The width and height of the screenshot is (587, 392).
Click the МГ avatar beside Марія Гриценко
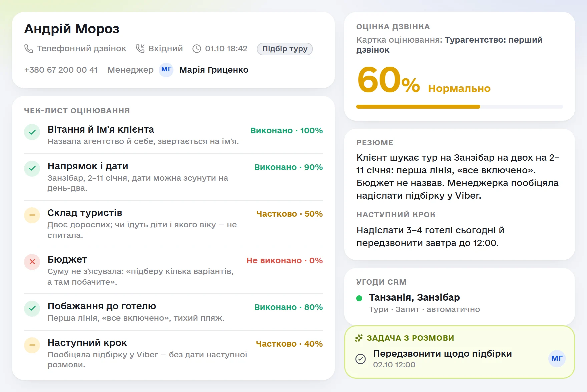point(166,70)
